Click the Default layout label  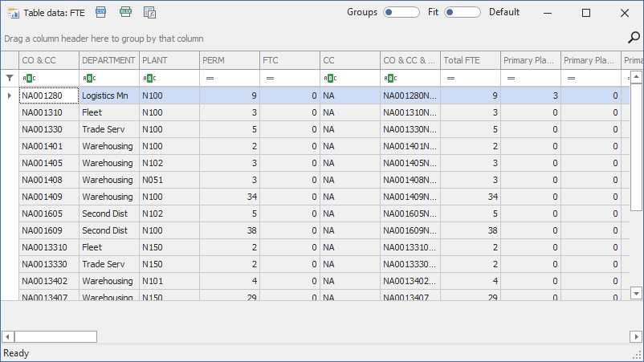click(x=504, y=12)
